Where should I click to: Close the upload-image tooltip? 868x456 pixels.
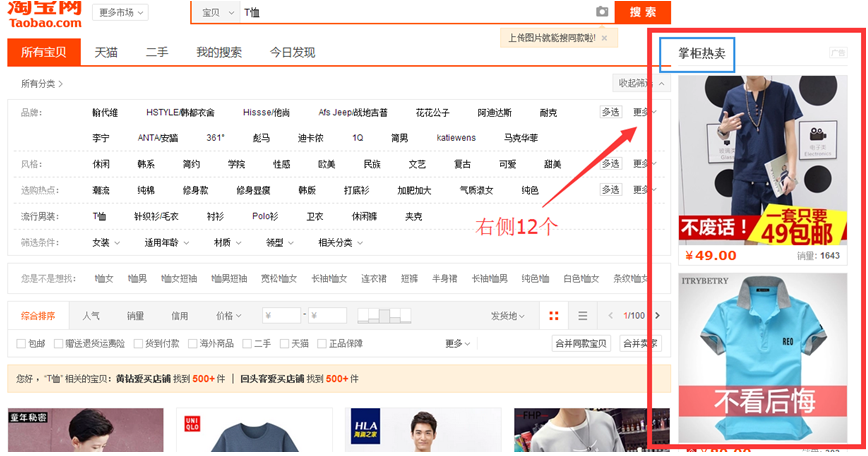604,38
